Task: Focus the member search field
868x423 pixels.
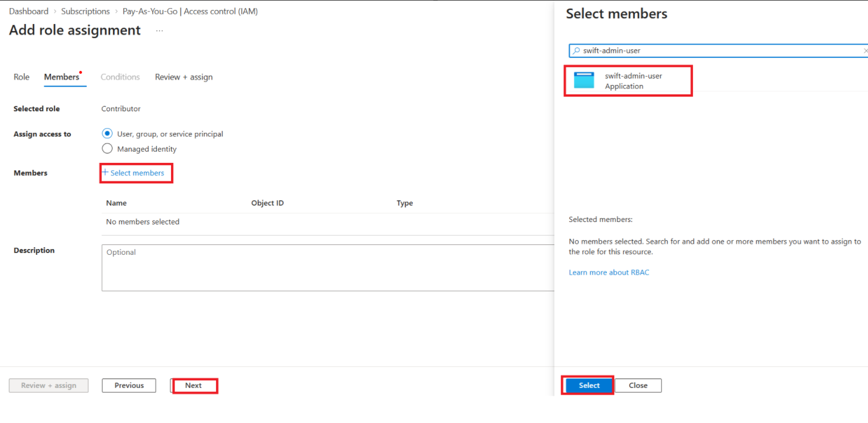Action: pos(719,51)
